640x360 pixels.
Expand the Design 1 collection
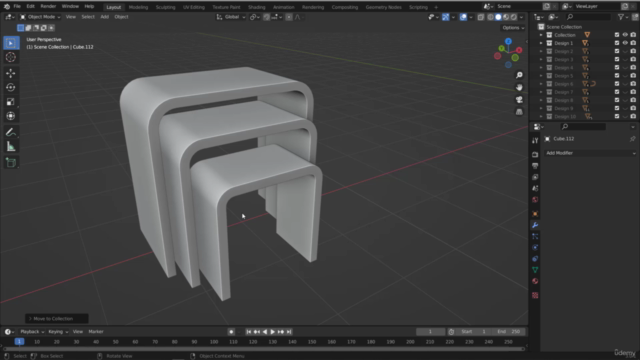541,43
